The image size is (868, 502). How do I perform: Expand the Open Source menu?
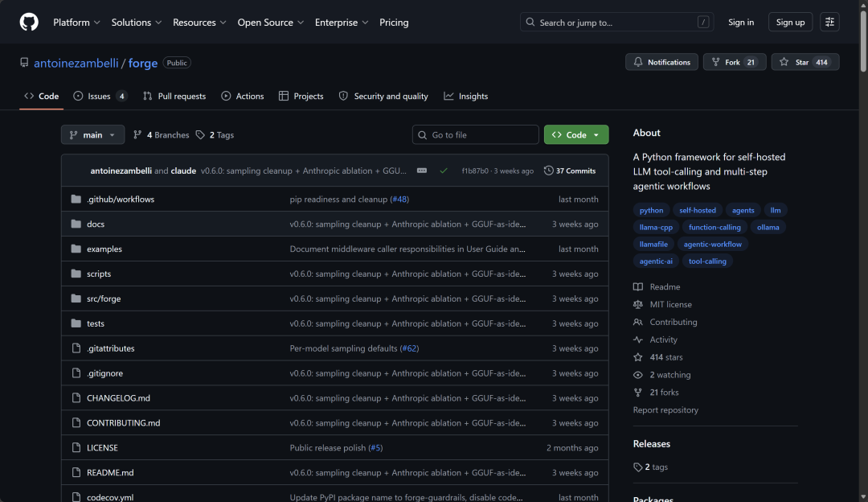coord(271,23)
